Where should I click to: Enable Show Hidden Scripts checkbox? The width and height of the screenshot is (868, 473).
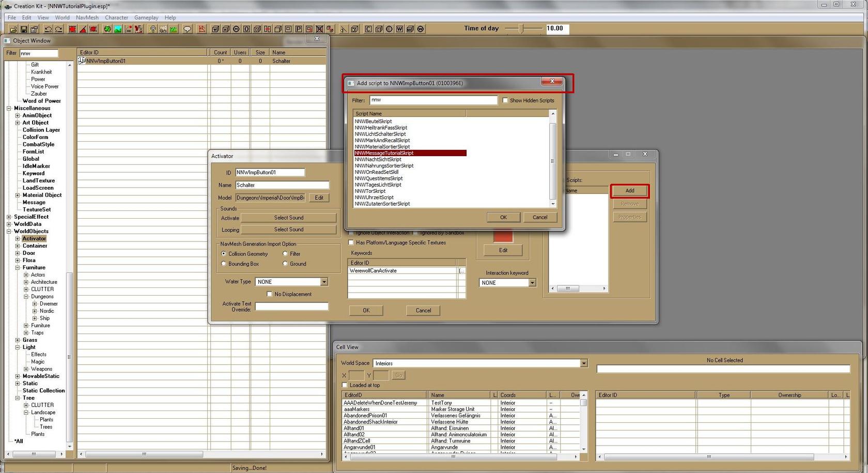point(505,100)
